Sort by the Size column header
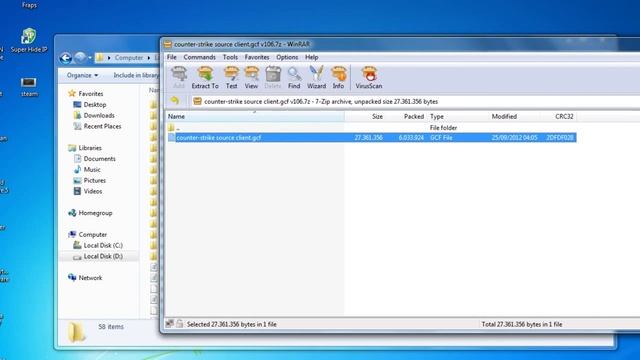 click(364, 116)
